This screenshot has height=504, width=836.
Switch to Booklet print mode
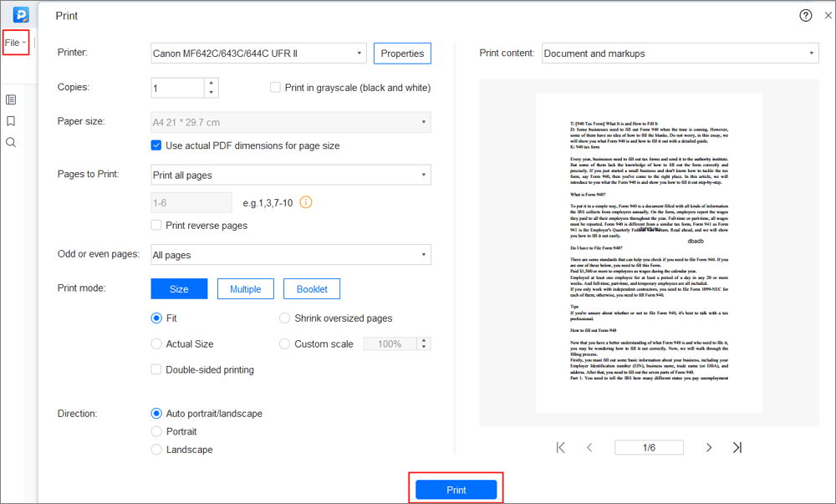coord(312,288)
